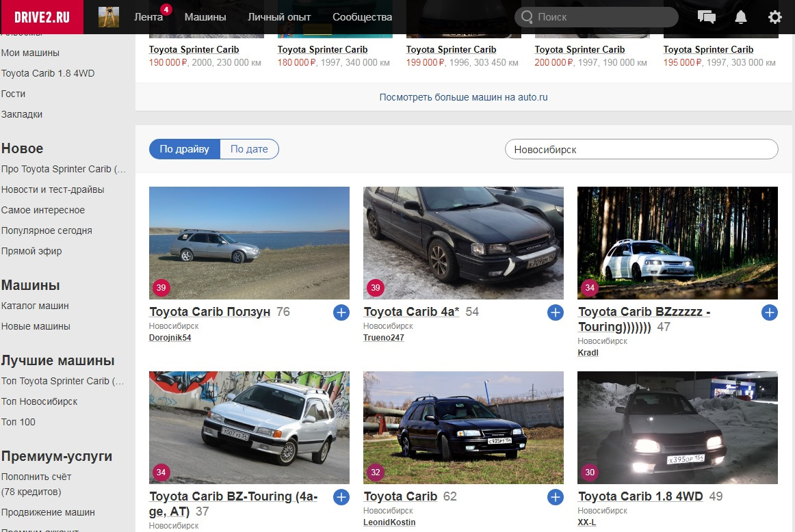Image resolution: width=795 pixels, height=532 pixels.
Task: Click rating badge 39 on Ползун photo
Action: pyautogui.click(x=161, y=287)
